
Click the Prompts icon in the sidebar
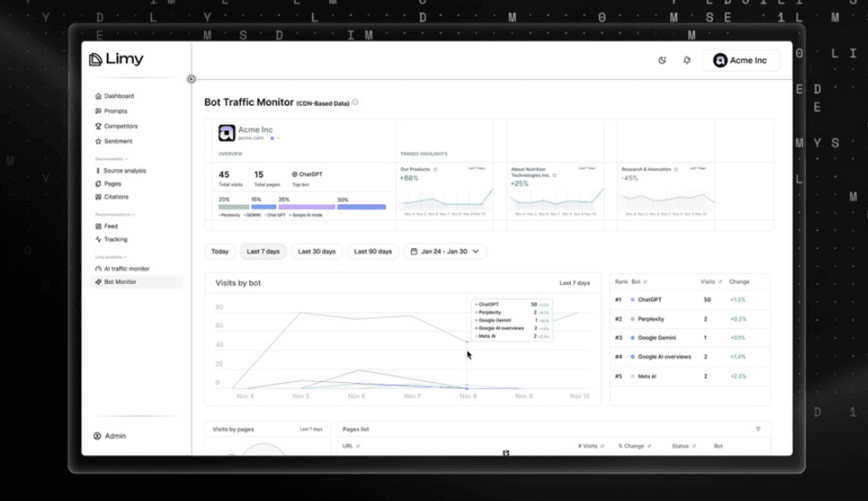pyautogui.click(x=98, y=110)
